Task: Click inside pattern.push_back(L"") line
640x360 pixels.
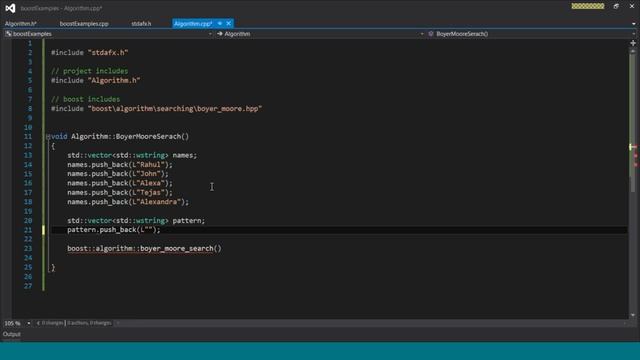Action: pos(114,230)
